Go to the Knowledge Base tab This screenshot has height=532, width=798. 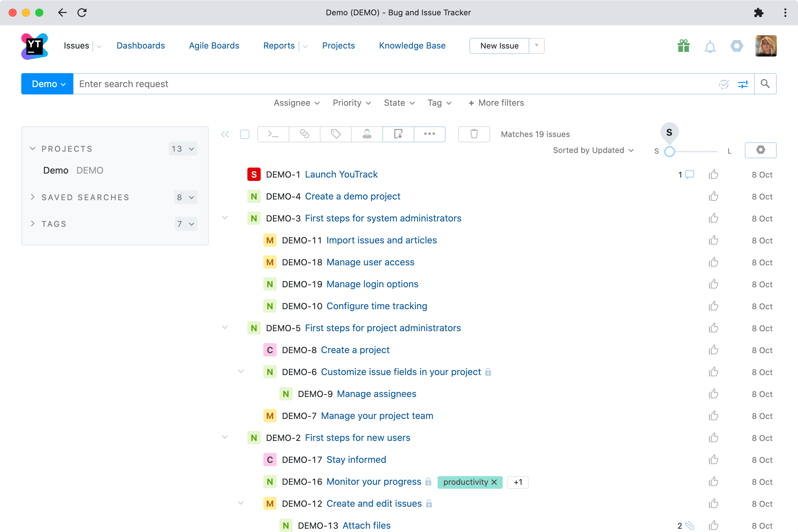(412, 46)
